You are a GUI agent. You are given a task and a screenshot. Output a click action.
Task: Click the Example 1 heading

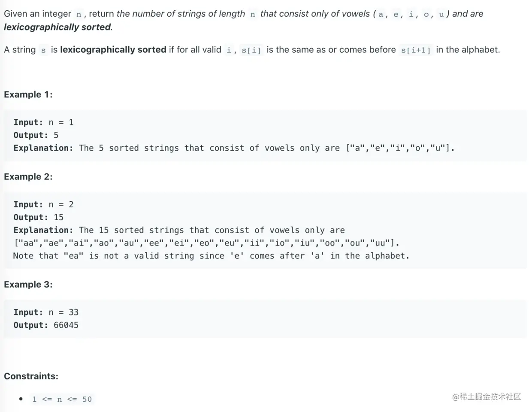coord(28,94)
